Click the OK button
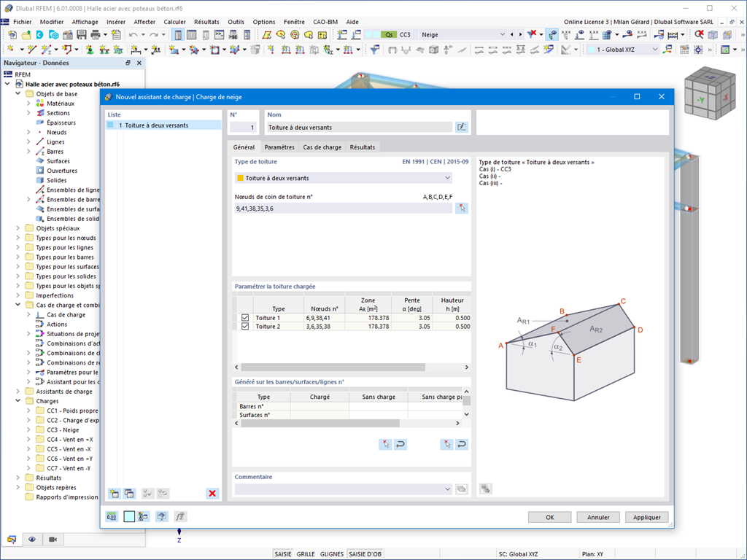Screen dimensions: 747x560 pyautogui.click(x=550, y=517)
